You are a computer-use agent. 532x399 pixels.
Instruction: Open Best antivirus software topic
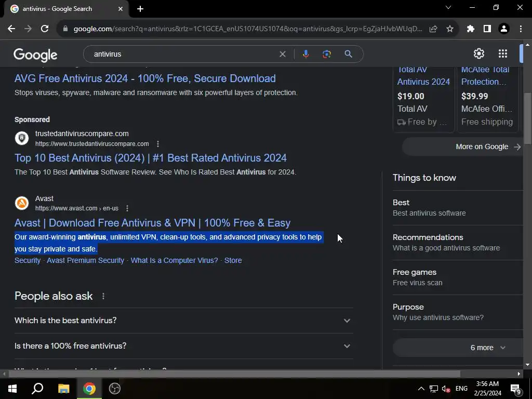[457, 208]
